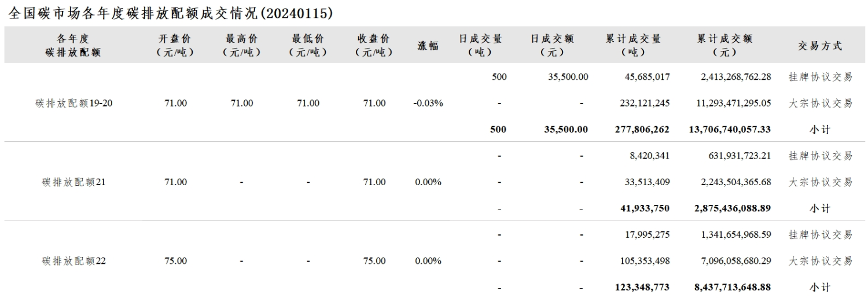Click cumulative volume 8,420,341
The width and height of the screenshot is (868, 298).
coord(649,155)
